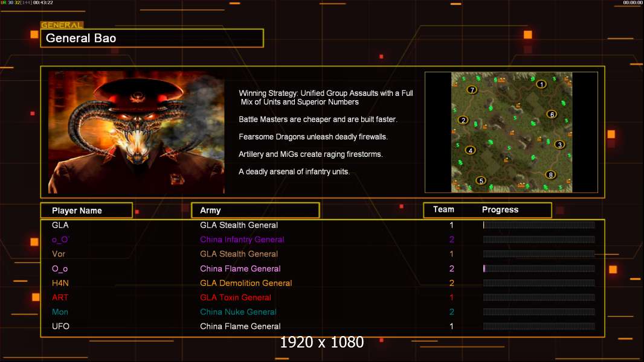The width and height of the screenshot is (644, 362).
Task: Click the team number 2 in the o_O row
Action: [452, 240]
